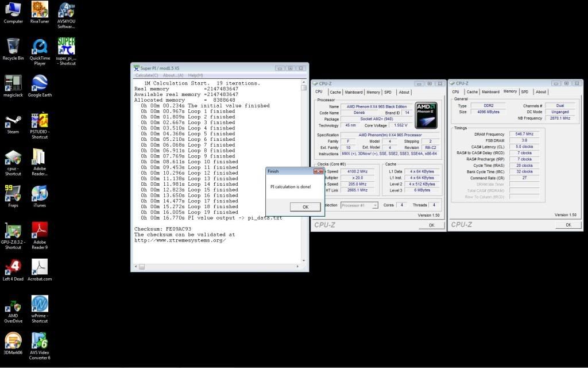Open Adobe Reader 9 desktop icon
588x368 pixels.
[x=40, y=236]
